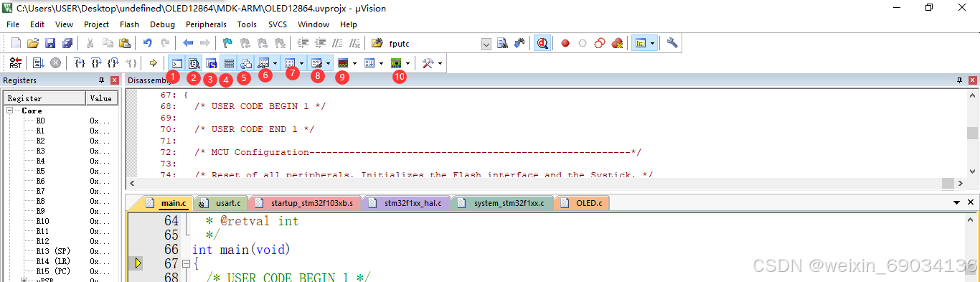The width and height of the screenshot is (980, 282).
Task: Expand the Memory Windows dropdown arrow
Action: (302, 63)
